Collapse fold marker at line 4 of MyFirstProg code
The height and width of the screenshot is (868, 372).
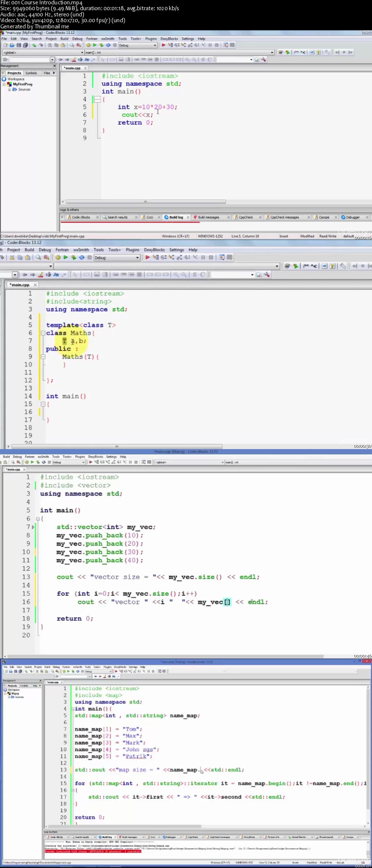pyautogui.click(x=97, y=99)
